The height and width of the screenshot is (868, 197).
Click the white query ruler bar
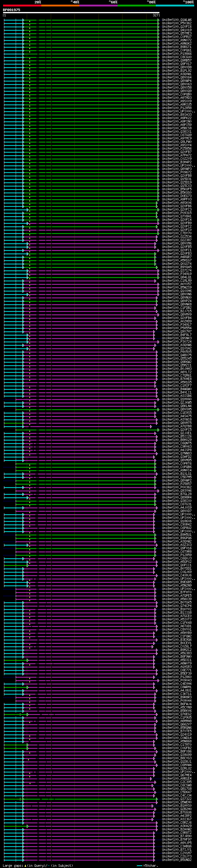pyautogui.click(x=81, y=13)
